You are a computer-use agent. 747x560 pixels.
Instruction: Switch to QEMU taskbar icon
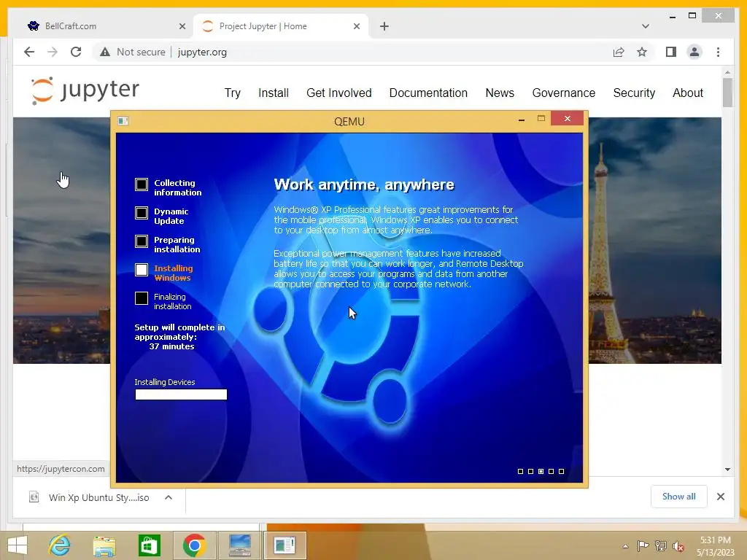coord(285,545)
